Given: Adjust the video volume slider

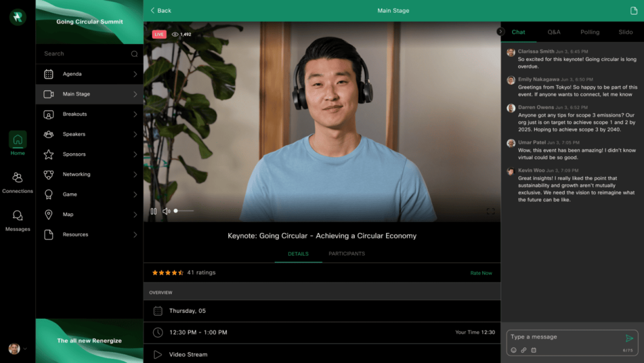Looking at the screenshot, I should [184, 211].
